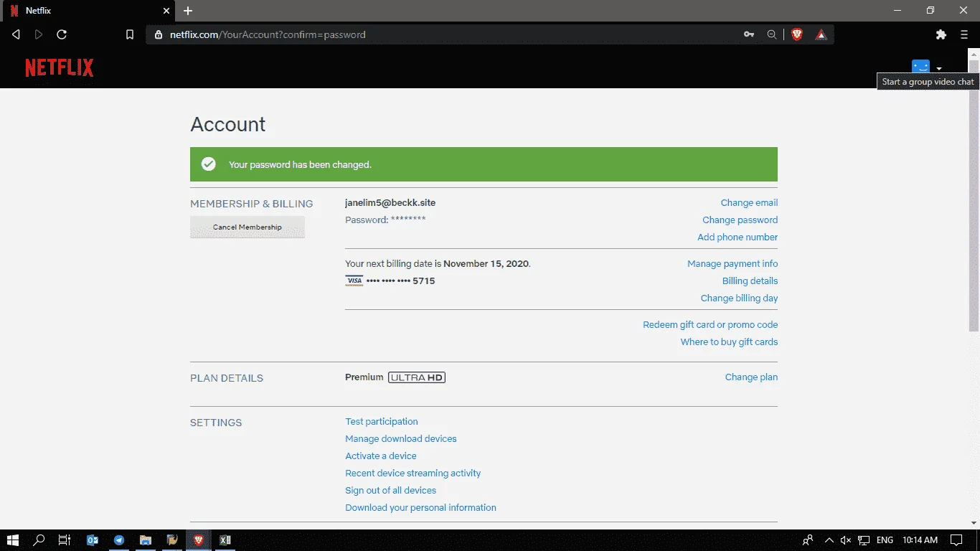Select the Netflix browser tab
This screenshot has width=980, height=551.
point(88,11)
